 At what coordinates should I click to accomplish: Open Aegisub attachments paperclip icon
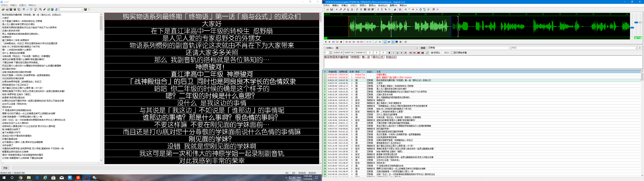pos(386,10)
